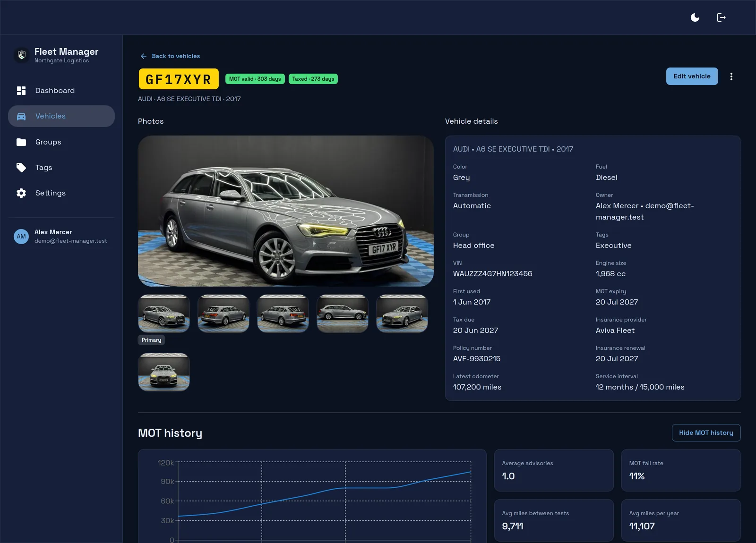Select the fourth thumbnail showing side profile
756x543 pixels.
coord(343,314)
